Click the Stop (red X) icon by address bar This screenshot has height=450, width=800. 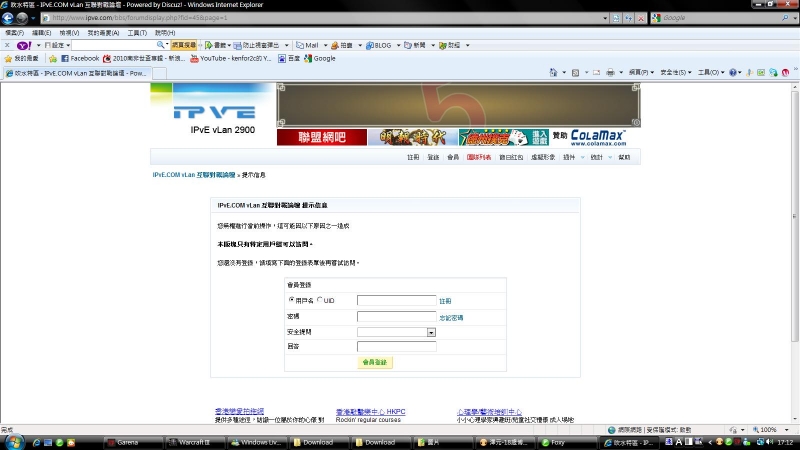pos(641,18)
